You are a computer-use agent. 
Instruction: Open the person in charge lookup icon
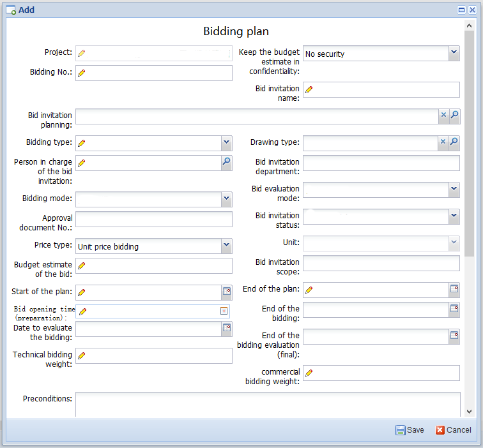[x=226, y=163]
